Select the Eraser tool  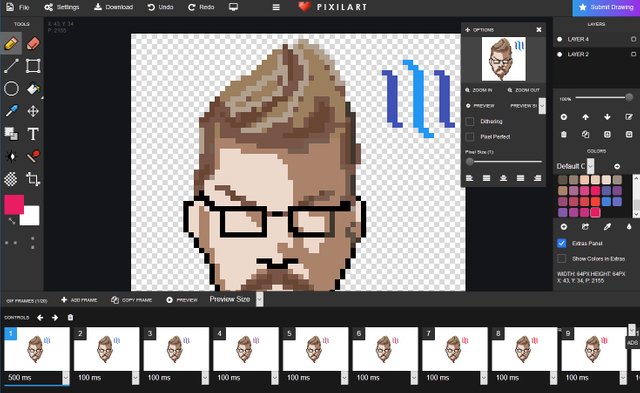click(x=33, y=43)
